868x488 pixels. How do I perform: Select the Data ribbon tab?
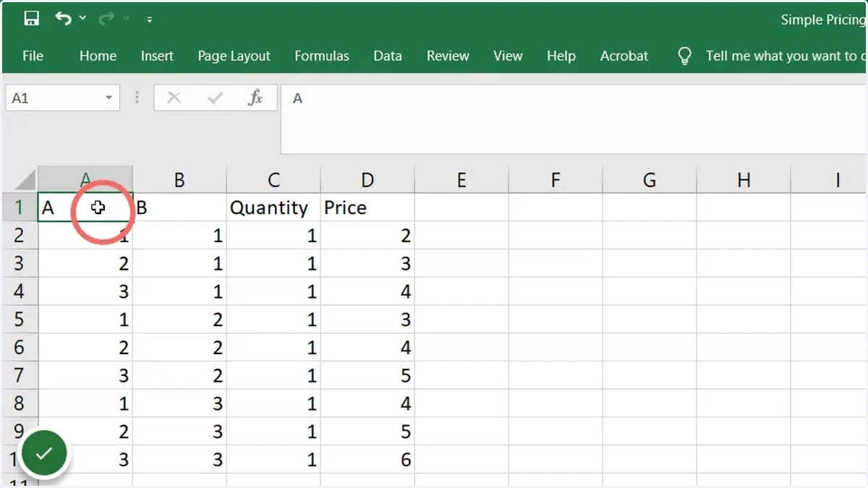(388, 56)
